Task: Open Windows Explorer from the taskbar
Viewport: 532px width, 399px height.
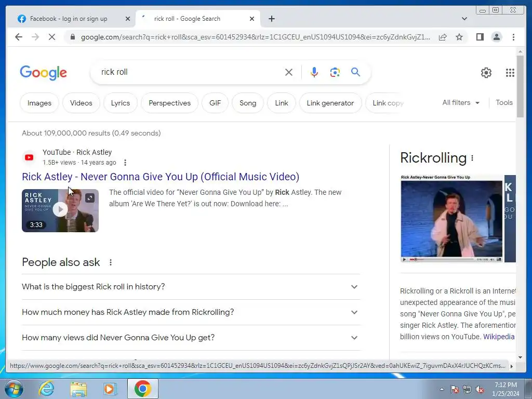Action: tap(78, 389)
